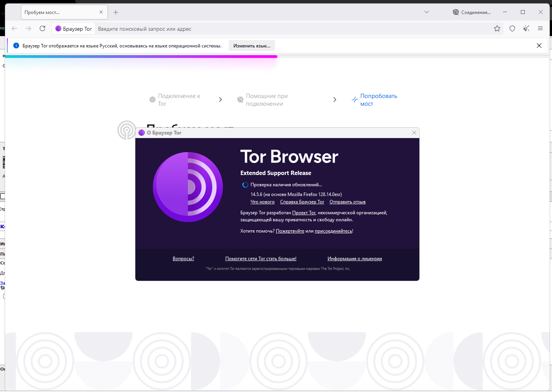Viewport: 552px width, 392px height.
Task: Select the "Помощник при подключении" breadcrumb step
Action: pos(263,100)
